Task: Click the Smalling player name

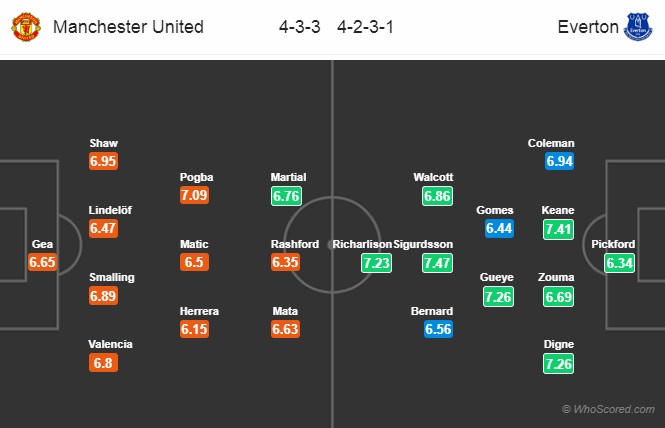Action: click(x=112, y=277)
